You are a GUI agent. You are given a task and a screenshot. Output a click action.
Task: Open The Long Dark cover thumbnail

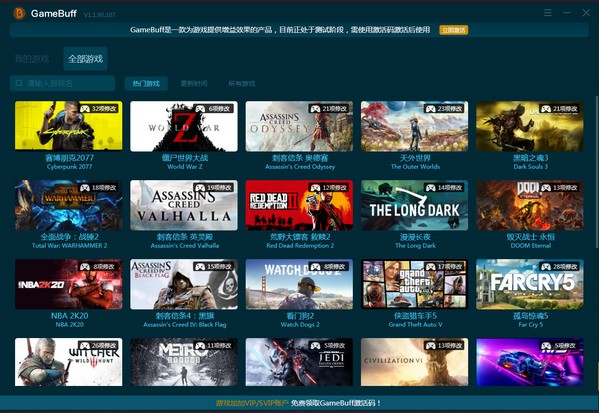(x=414, y=205)
